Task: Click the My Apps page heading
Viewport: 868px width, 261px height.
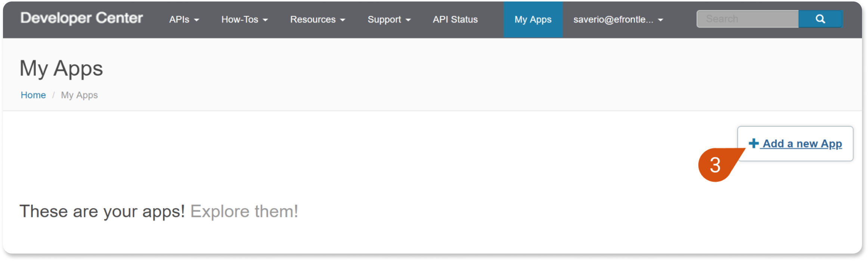Action: (61, 69)
